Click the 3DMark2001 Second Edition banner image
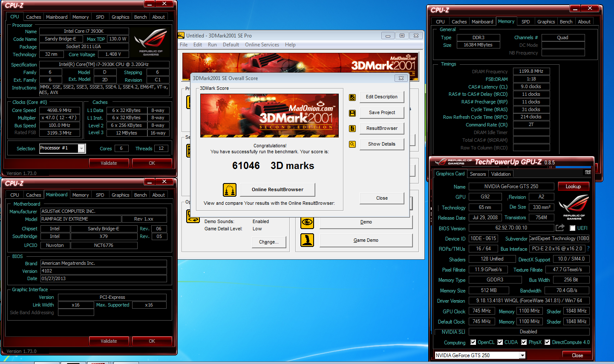614x364 pixels. tap(269, 116)
